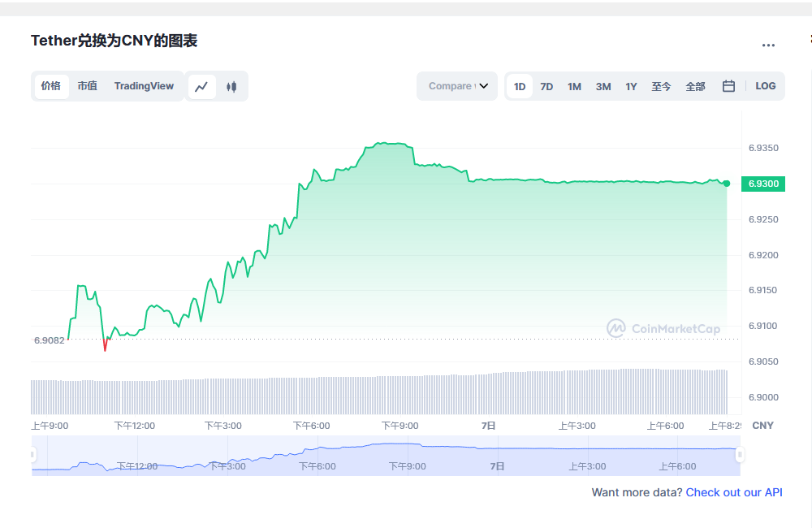The width and height of the screenshot is (812, 528).
Task: Click the CoinMarketCap watermark logo
Action: coord(663,329)
